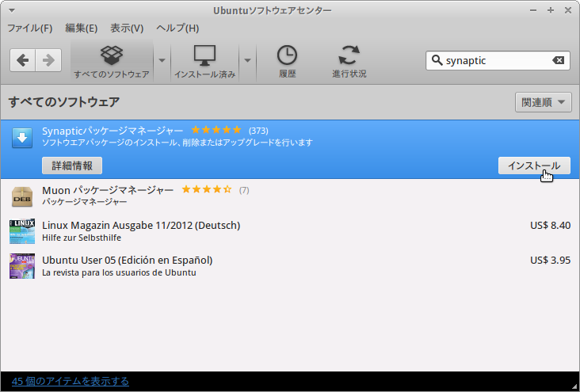The height and width of the screenshot is (392, 580).
Task: Click into the synaptic search field
Action: tap(498, 60)
